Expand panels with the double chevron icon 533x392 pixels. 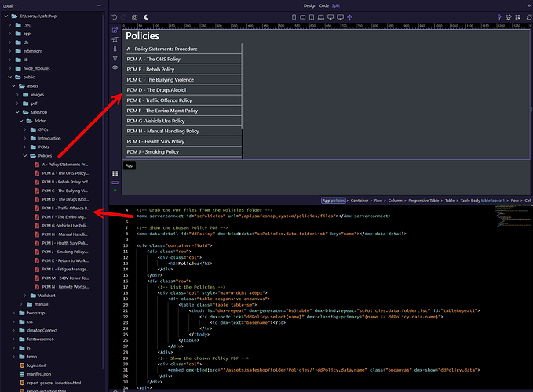[x=529, y=5]
